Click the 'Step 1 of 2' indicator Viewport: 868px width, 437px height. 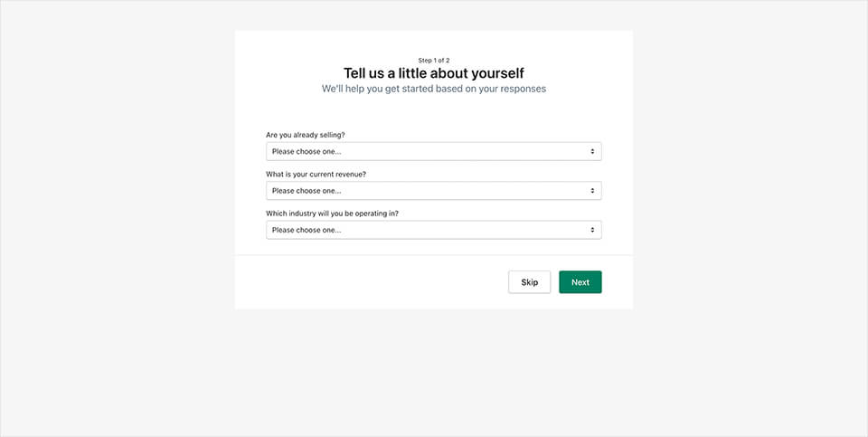434,60
